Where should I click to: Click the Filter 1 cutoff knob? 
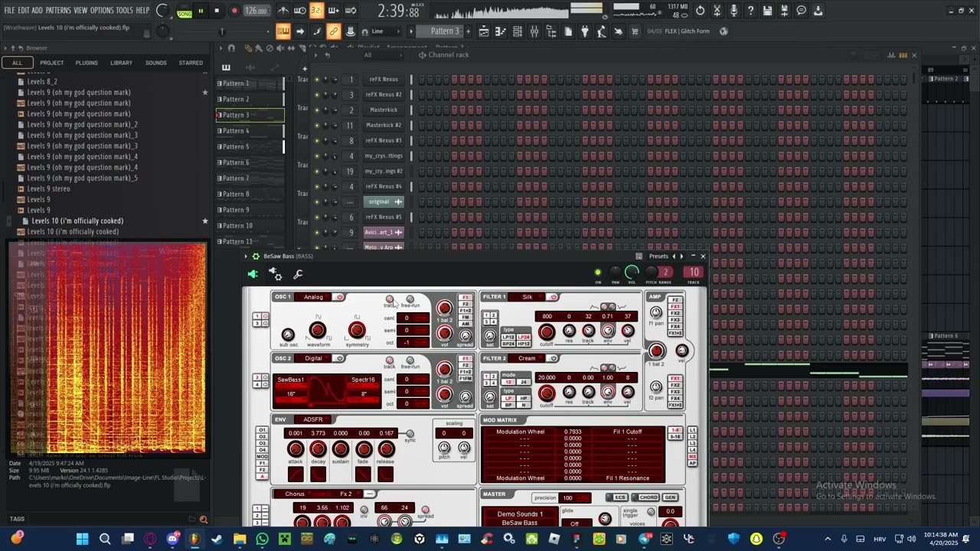(547, 332)
